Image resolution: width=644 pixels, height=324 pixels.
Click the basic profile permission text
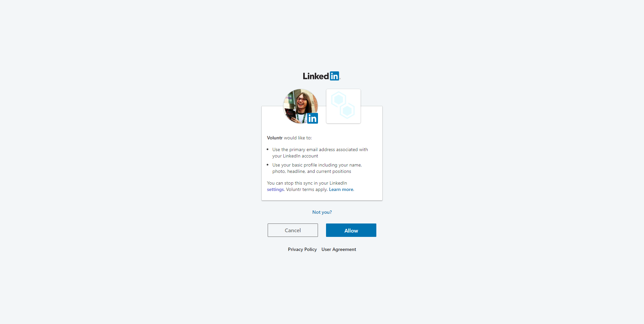[317, 168]
